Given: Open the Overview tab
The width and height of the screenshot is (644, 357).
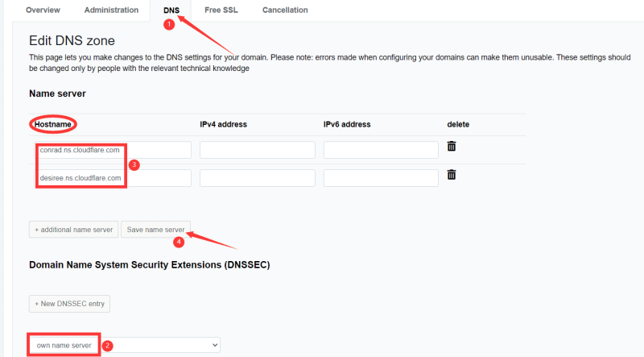Looking at the screenshot, I should (43, 10).
